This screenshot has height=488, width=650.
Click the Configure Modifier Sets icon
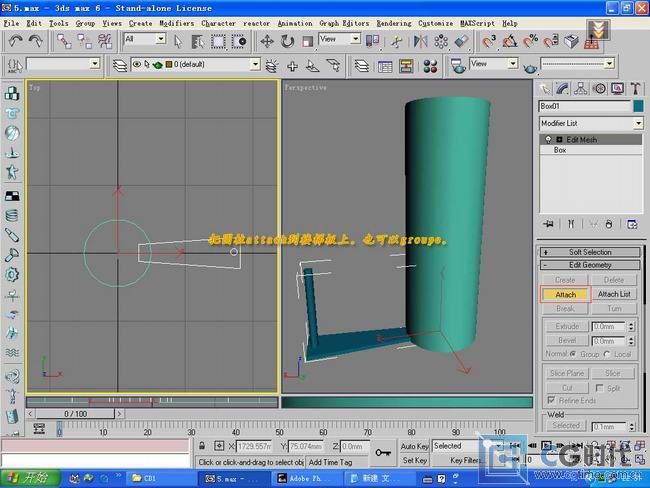(632, 224)
